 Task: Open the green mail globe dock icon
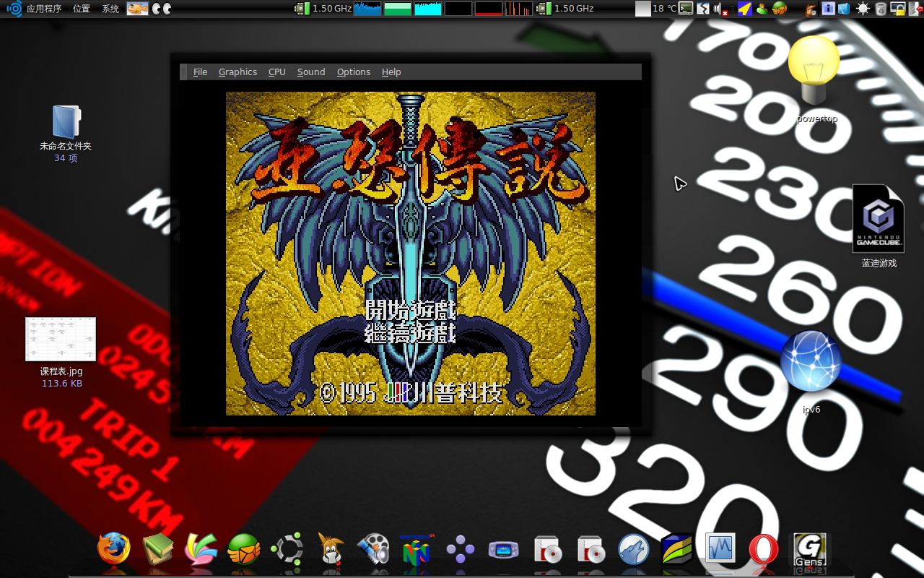click(244, 549)
